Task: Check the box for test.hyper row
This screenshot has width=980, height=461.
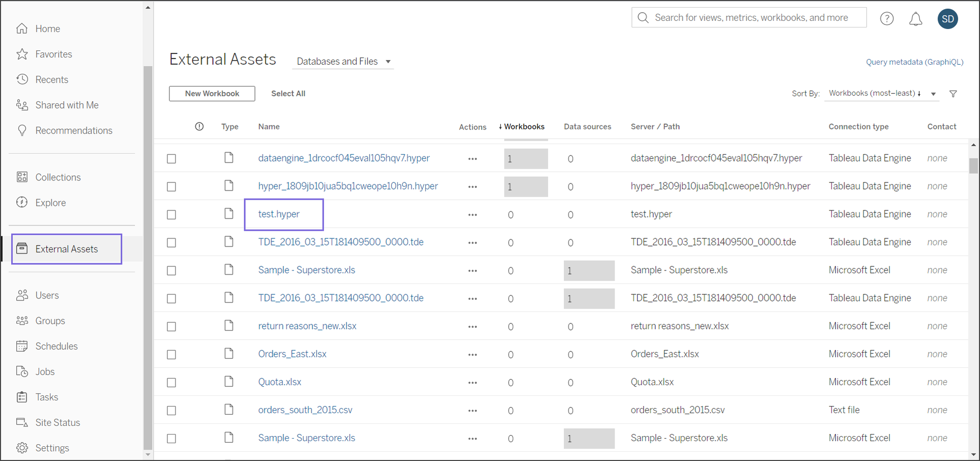Action: [172, 215]
